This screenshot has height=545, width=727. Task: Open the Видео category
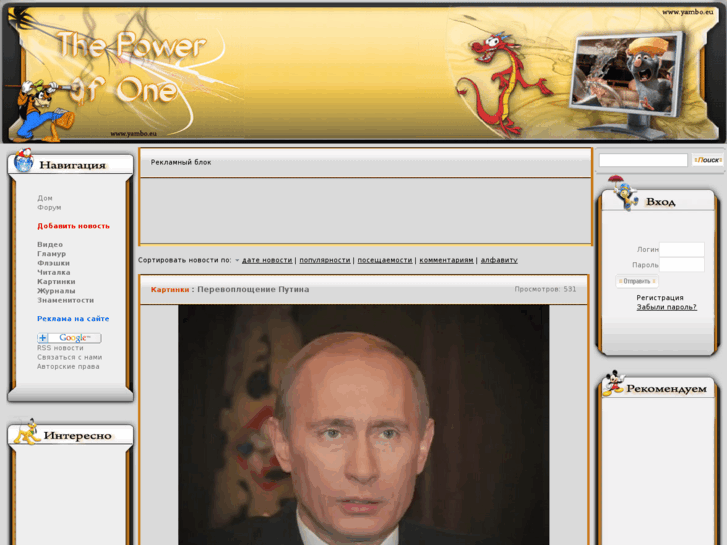[50, 244]
